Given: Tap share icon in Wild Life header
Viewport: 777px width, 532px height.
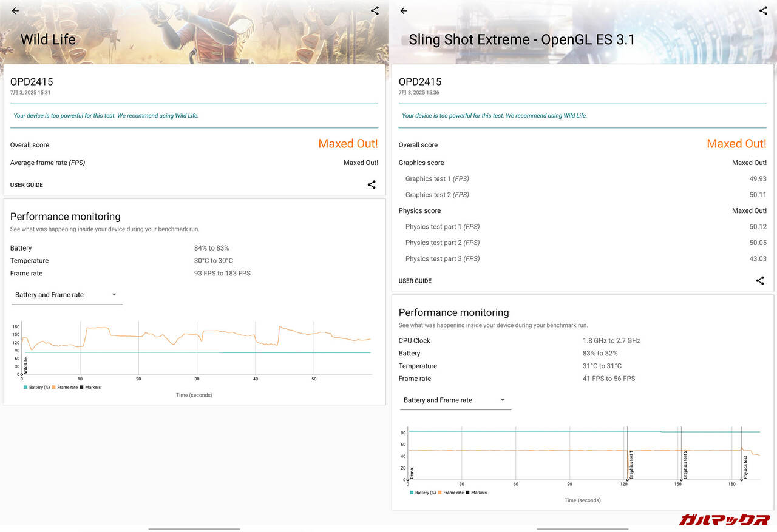Looking at the screenshot, I should 375,11.
